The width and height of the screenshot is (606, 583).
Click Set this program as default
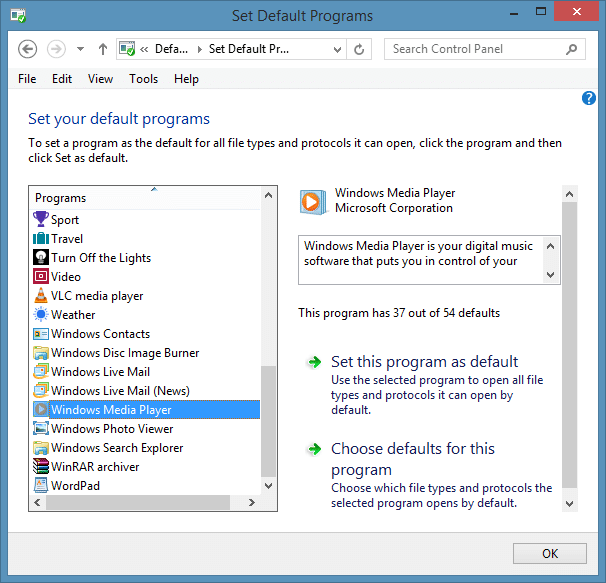(424, 362)
